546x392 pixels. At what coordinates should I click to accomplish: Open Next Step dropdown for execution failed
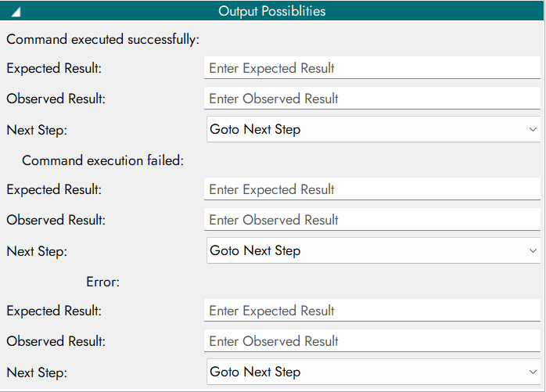[x=372, y=251]
